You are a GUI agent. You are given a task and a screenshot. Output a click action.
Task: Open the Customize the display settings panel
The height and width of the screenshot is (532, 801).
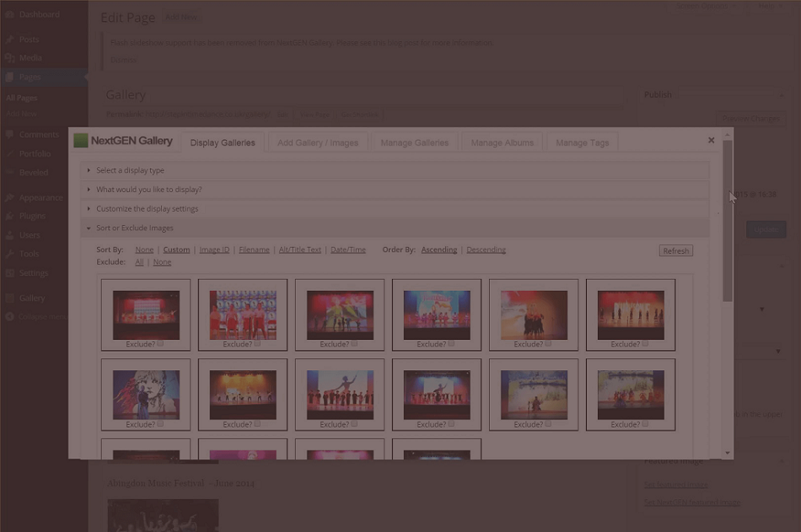pyautogui.click(x=148, y=208)
